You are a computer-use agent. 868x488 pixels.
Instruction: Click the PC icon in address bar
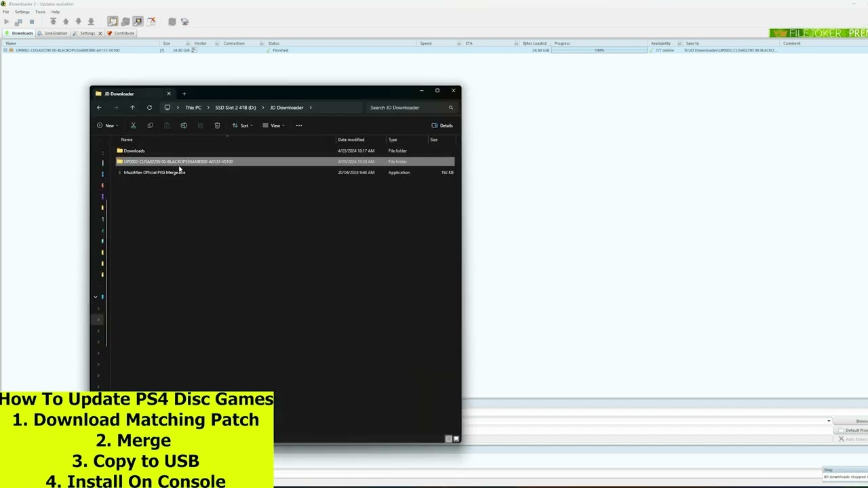pyautogui.click(x=167, y=108)
